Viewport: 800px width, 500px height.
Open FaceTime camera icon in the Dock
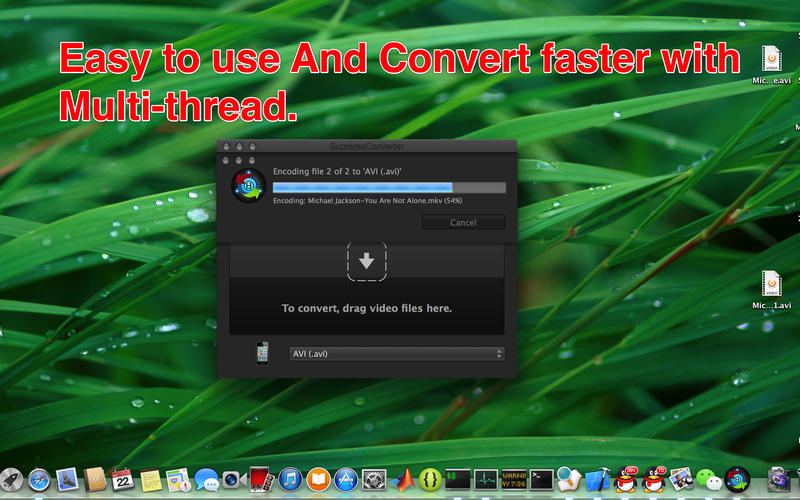234,480
